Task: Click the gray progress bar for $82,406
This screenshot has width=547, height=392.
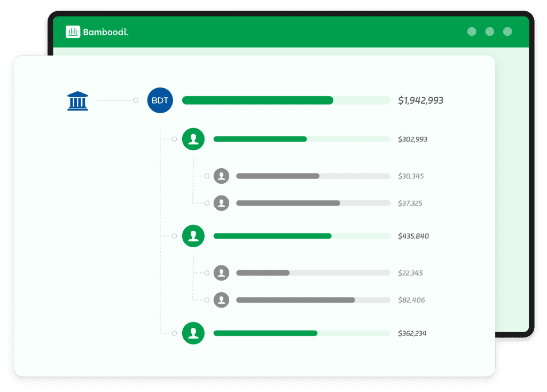Action: pyautogui.click(x=295, y=300)
